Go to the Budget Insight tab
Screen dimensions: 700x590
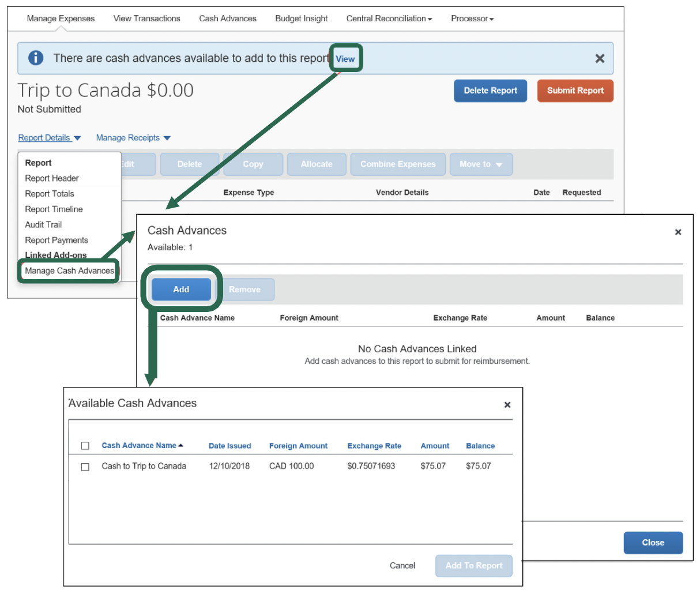tap(301, 18)
